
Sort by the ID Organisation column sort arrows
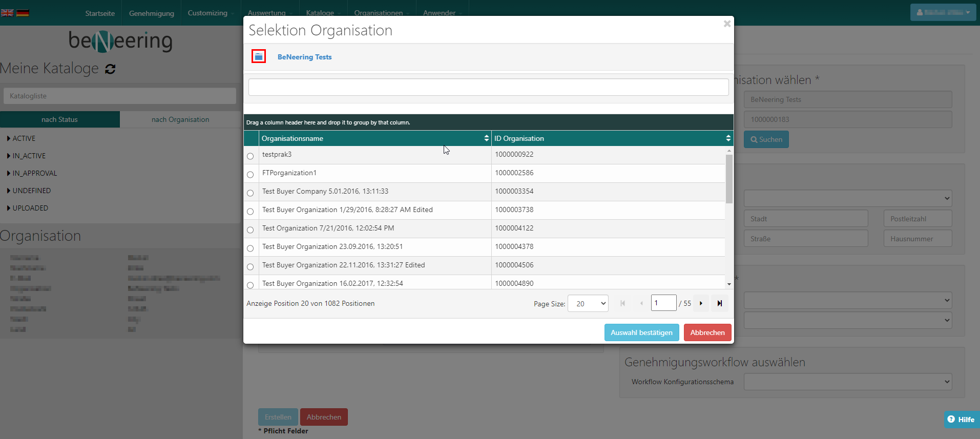point(728,138)
